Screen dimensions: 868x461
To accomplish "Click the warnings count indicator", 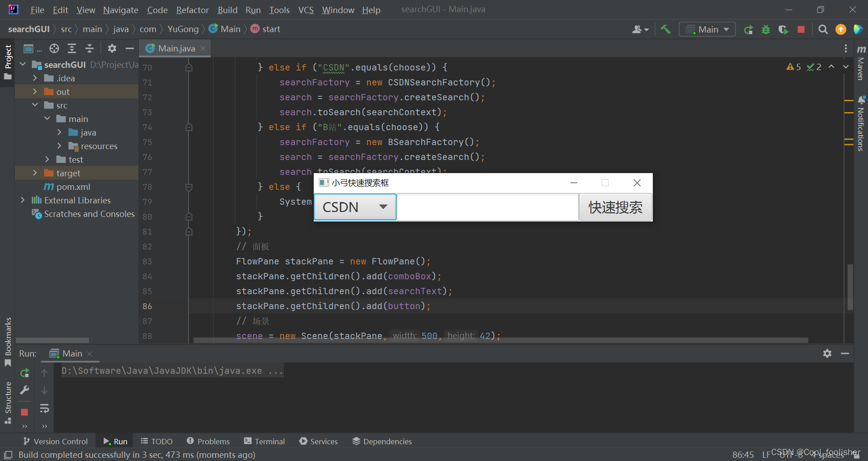I will coord(794,67).
